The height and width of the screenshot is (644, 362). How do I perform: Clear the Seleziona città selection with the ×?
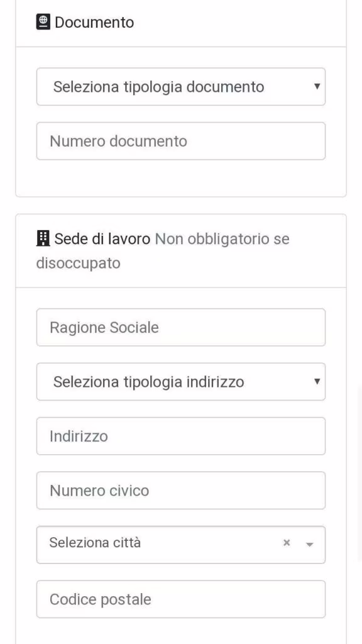(287, 543)
